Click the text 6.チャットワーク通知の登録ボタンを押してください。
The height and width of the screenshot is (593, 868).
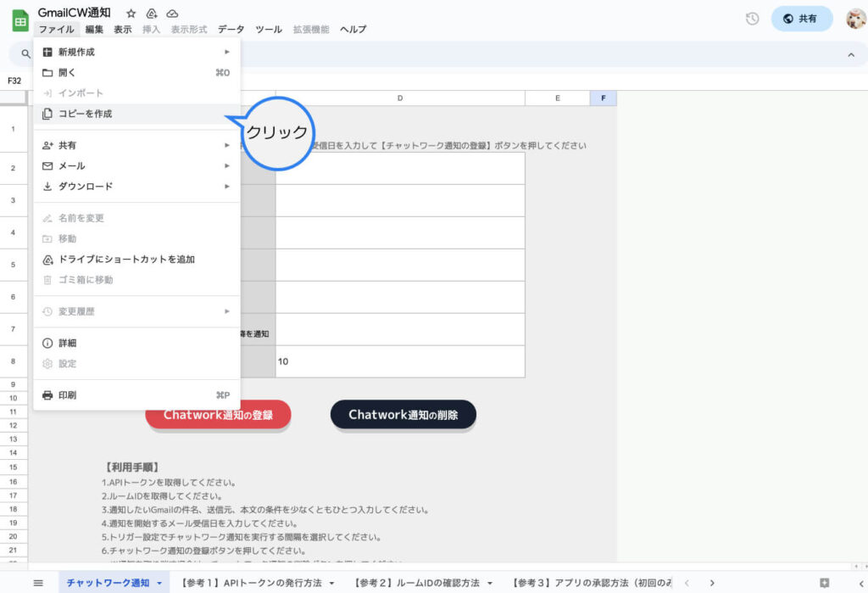coord(203,551)
